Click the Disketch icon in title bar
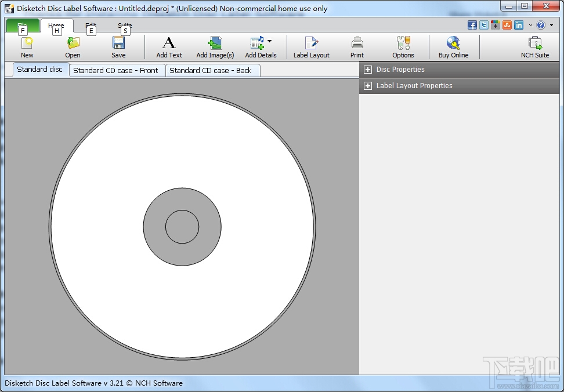 pos(9,8)
